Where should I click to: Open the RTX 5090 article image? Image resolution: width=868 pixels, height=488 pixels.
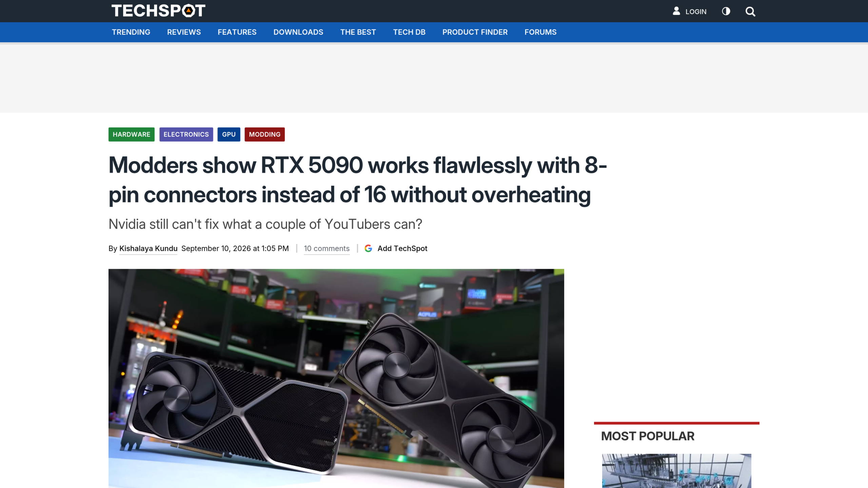pos(336,378)
